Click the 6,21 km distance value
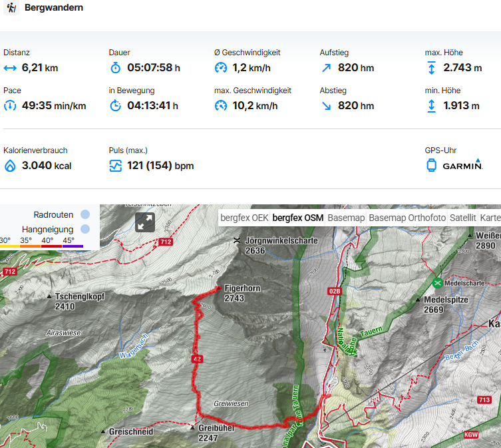Screen dimensions: 501x448 click(40, 68)
